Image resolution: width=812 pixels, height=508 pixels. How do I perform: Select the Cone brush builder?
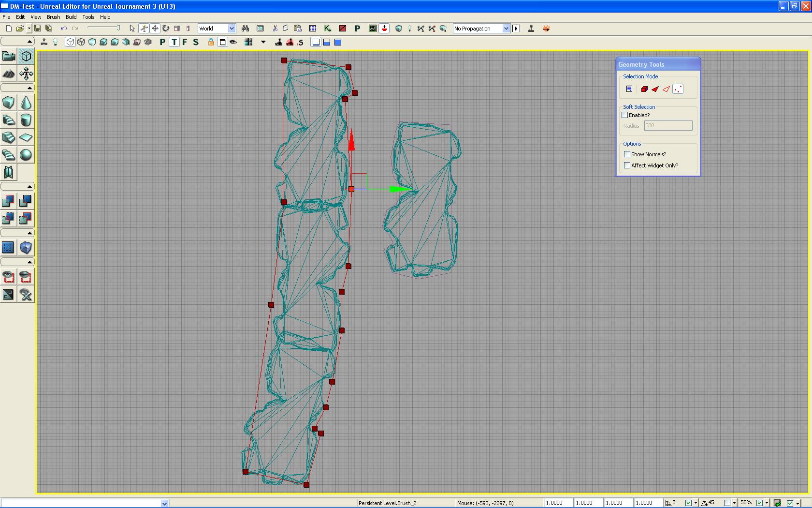coord(26,103)
